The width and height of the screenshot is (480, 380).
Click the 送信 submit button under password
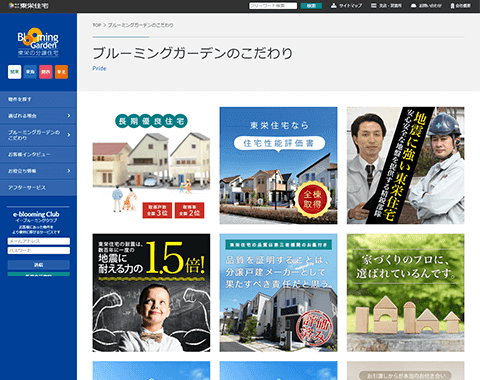click(x=39, y=265)
